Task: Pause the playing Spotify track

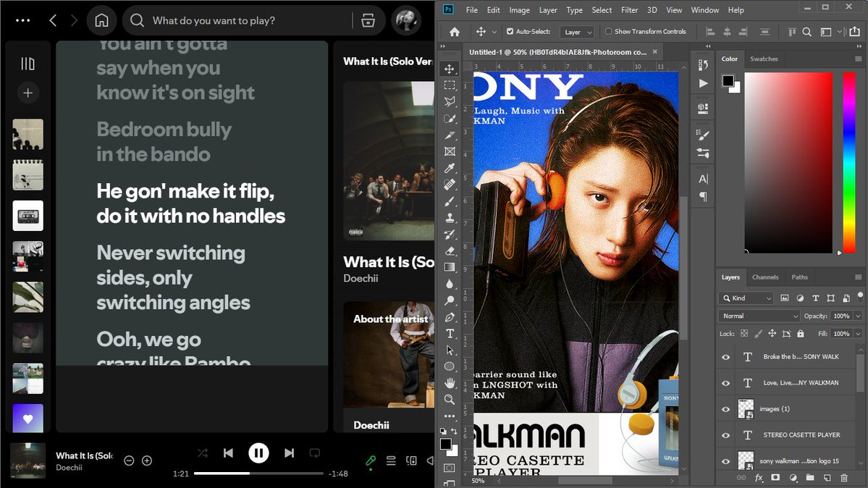Action: tap(258, 453)
